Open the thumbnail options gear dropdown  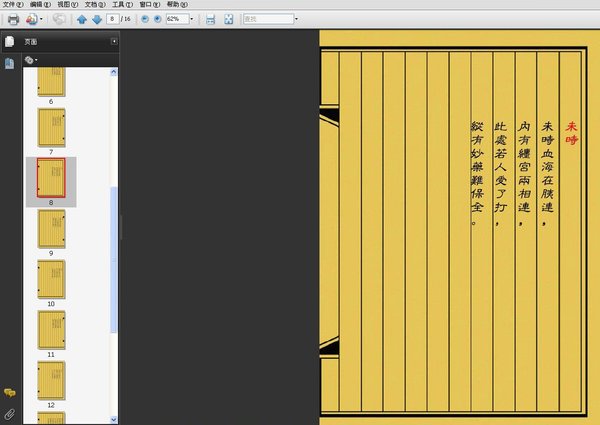pos(31,60)
